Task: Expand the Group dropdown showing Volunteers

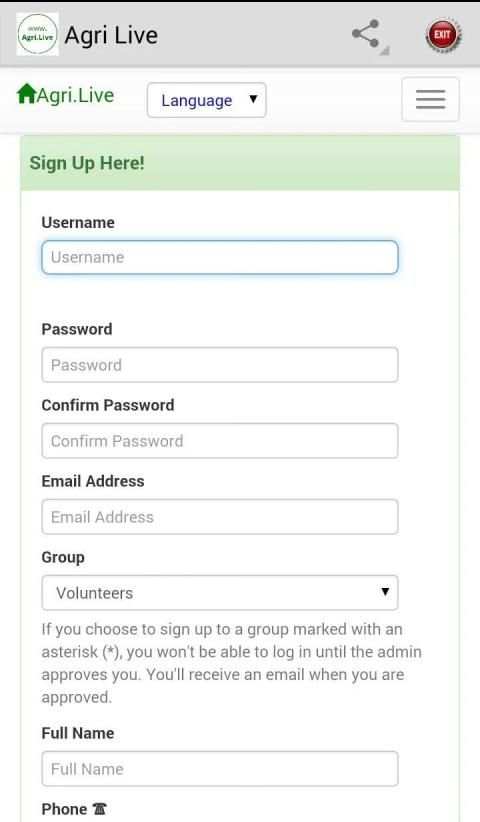Action: (x=220, y=592)
